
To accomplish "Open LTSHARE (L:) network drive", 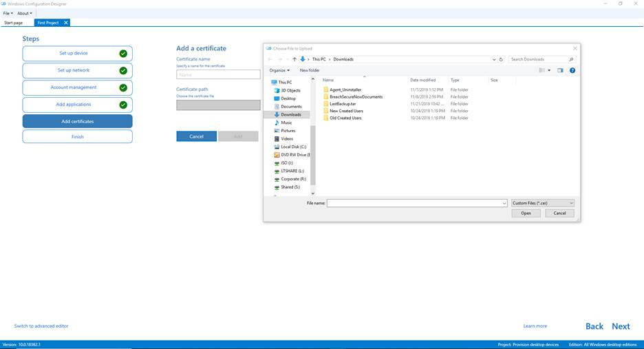I will tap(292, 171).
